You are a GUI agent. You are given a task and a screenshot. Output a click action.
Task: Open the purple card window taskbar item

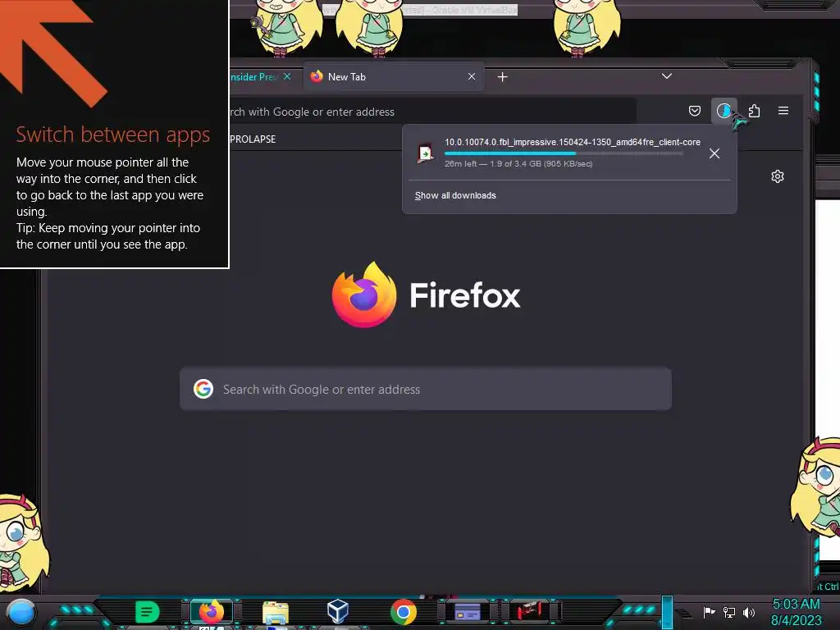467,611
